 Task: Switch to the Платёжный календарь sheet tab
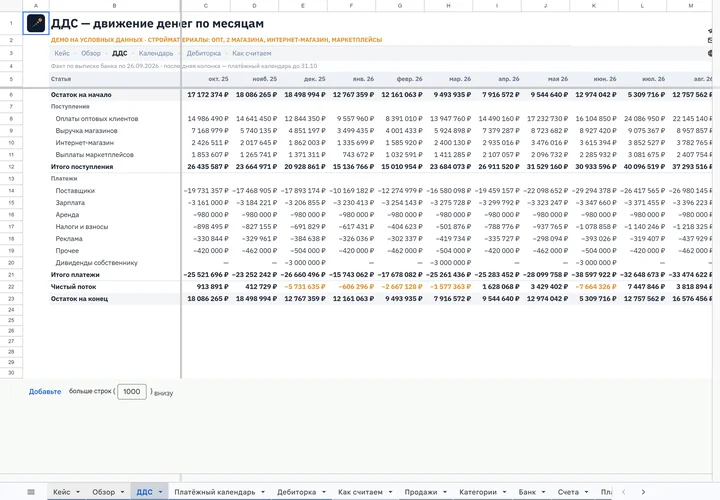pyautogui.click(x=214, y=492)
